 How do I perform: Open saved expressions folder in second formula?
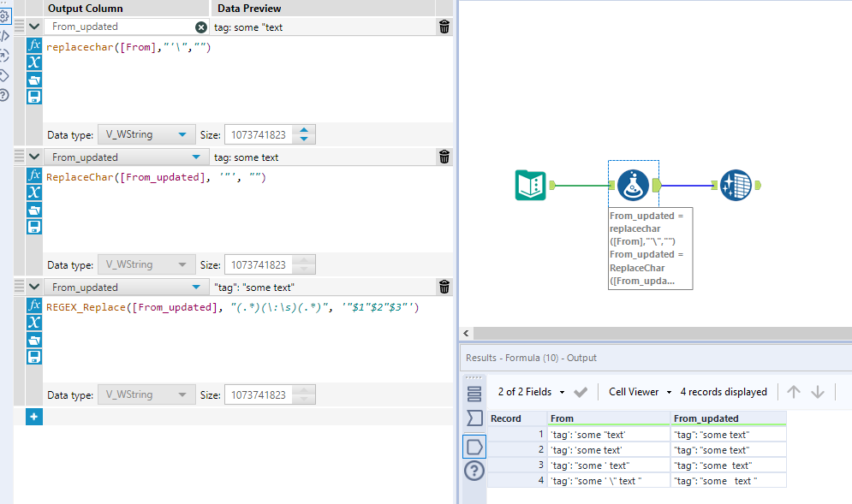click(x=34, y=210)
